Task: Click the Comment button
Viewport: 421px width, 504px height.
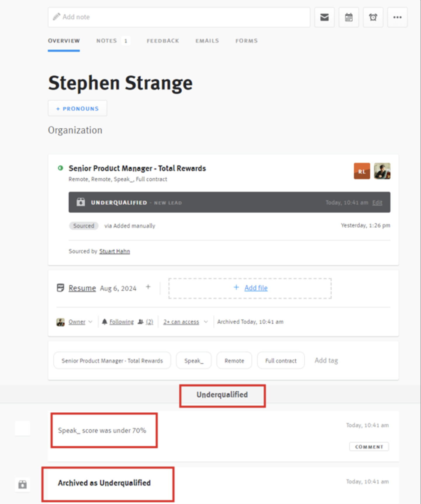Action: click(369, 447)
